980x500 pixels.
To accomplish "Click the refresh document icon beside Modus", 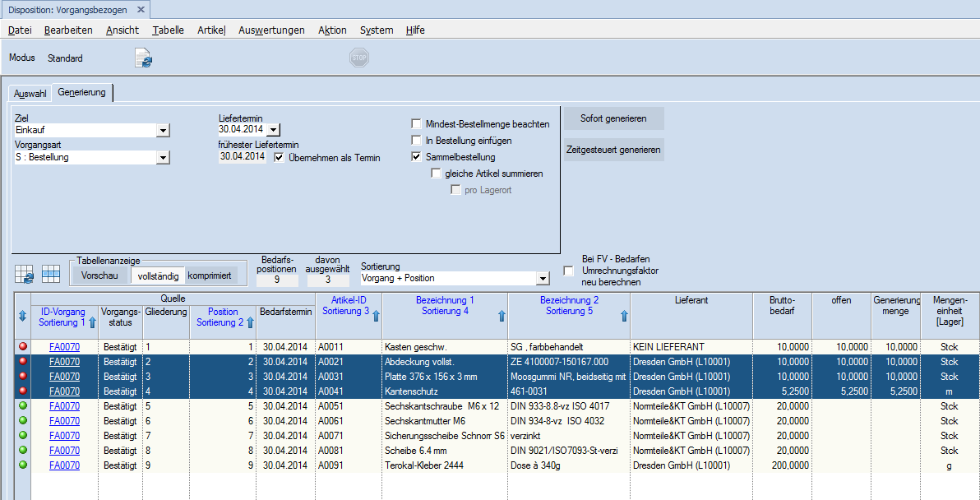I will tap(144, 58).
